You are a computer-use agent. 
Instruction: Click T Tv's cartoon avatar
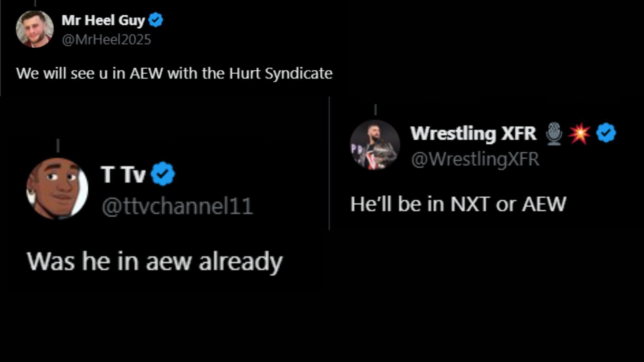tap(57, 188)
